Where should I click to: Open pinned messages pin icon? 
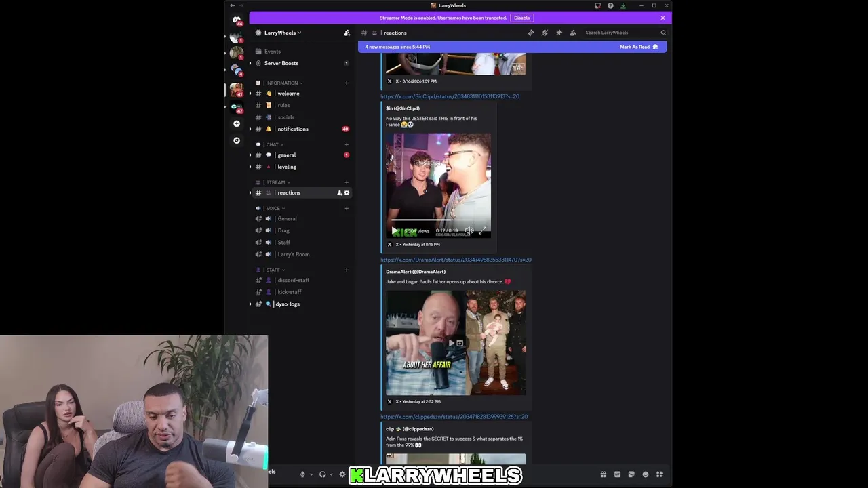[x=559, y=33]
